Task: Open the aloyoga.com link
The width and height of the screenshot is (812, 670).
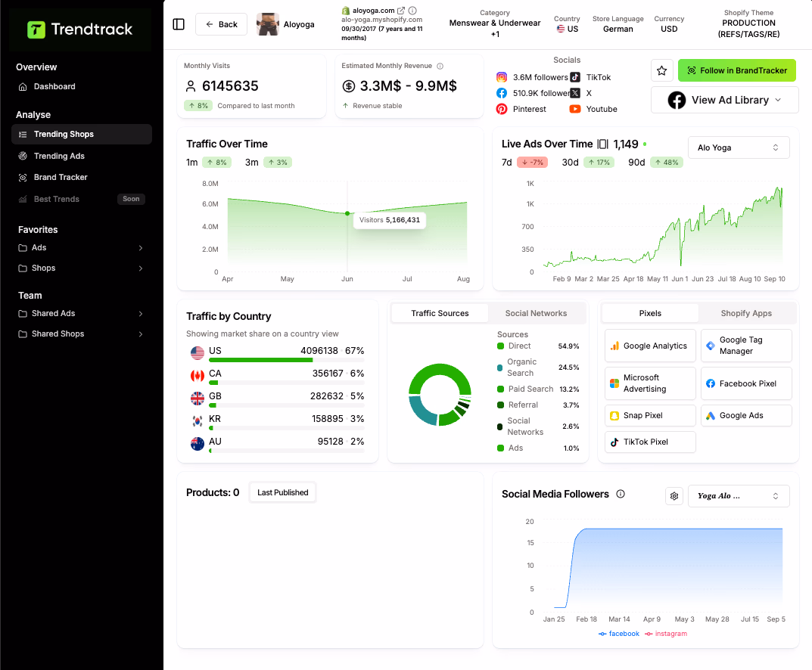Action: coord(373,11)
